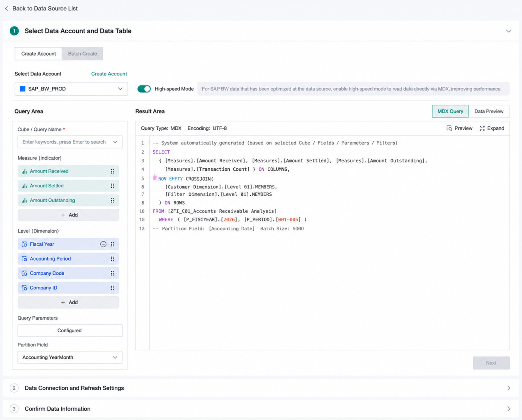
Task: Click the Amount Outstanding measure label
Action: [52, 200]
